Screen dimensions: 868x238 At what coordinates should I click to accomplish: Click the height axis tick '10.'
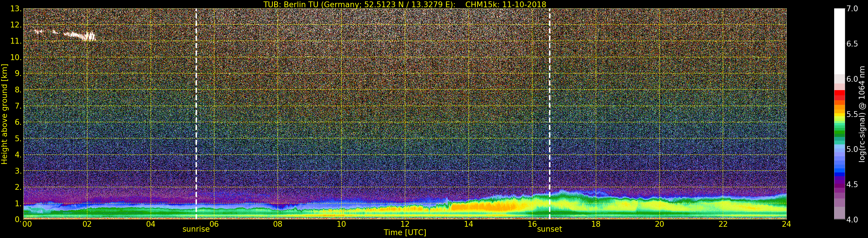tap(16, 57)
